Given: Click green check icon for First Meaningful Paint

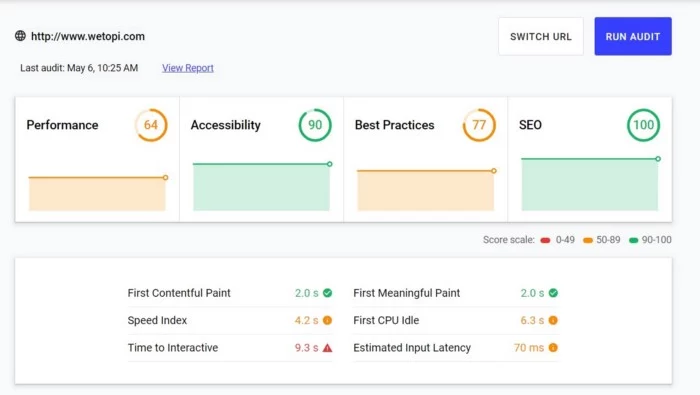Looking at the screenshot, I should pyautogui.click(x=553, y=293).
